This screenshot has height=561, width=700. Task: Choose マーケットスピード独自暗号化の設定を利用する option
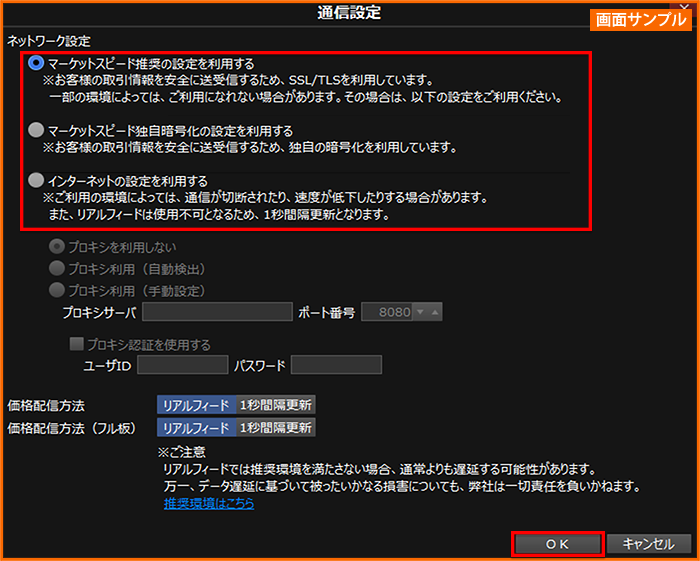click(x=36, y=130)
